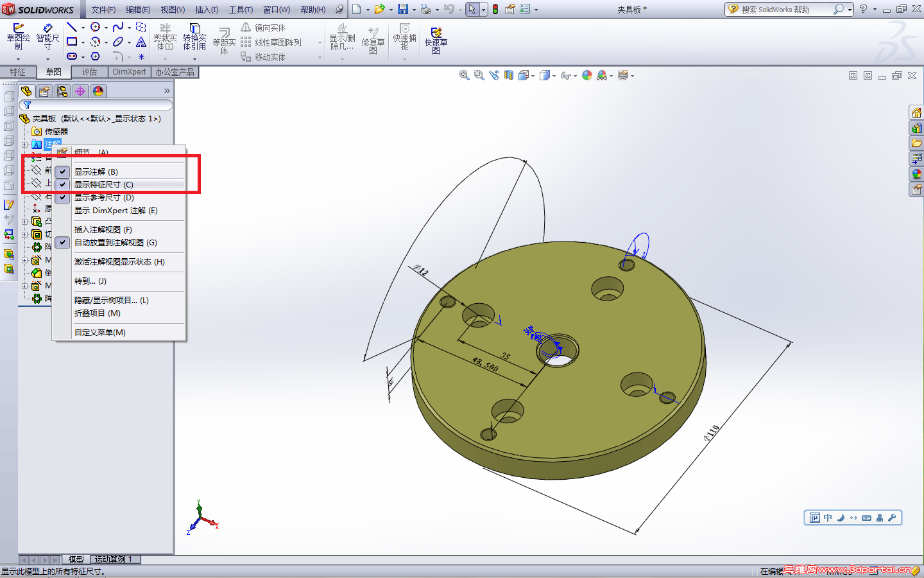Switch to the DimXpert tab
This screenshot has width=924, height=578.
[130, 72]
